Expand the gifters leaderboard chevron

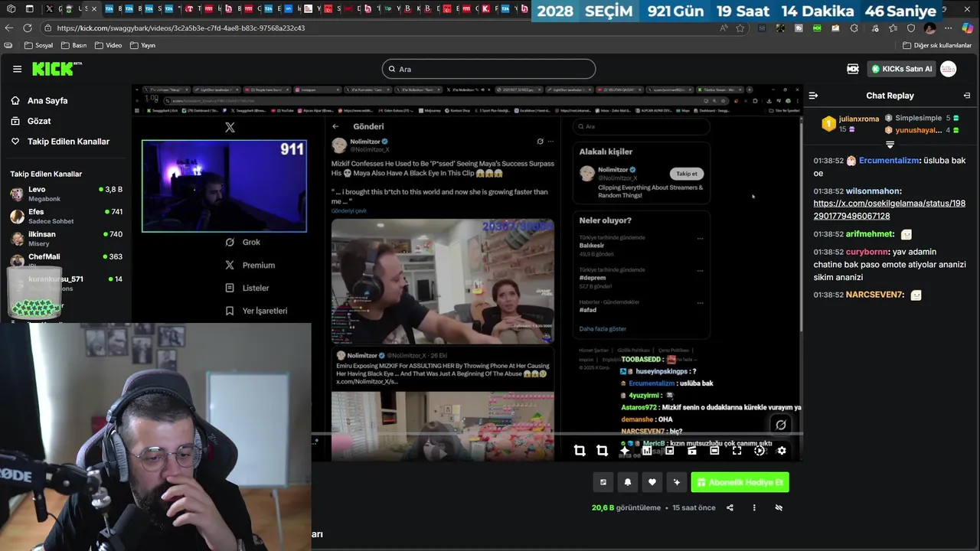890,145
